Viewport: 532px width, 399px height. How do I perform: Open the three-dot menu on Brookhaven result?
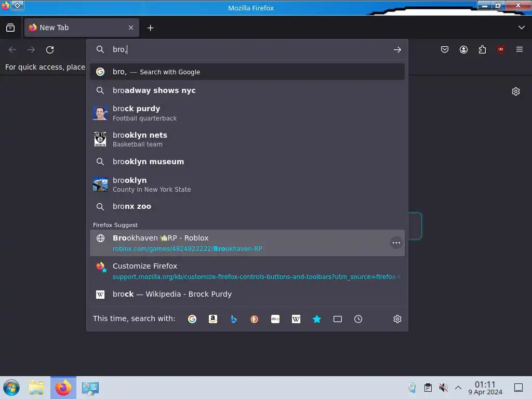(396, 243)
